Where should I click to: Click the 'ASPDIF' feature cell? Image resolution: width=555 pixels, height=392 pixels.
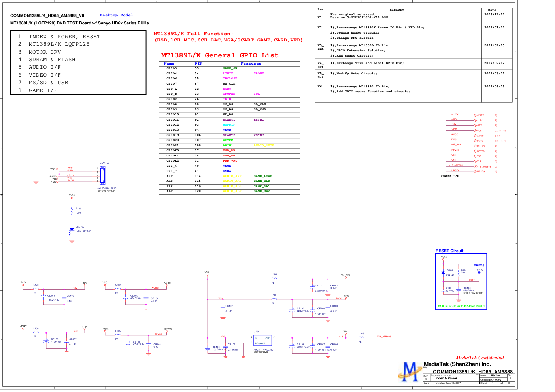click(229, 125)
